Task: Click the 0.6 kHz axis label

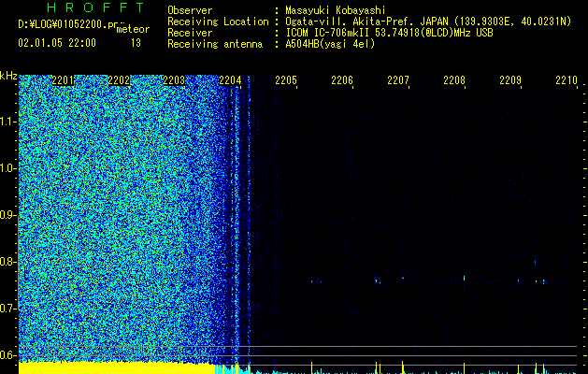Action: pos(7,355)
